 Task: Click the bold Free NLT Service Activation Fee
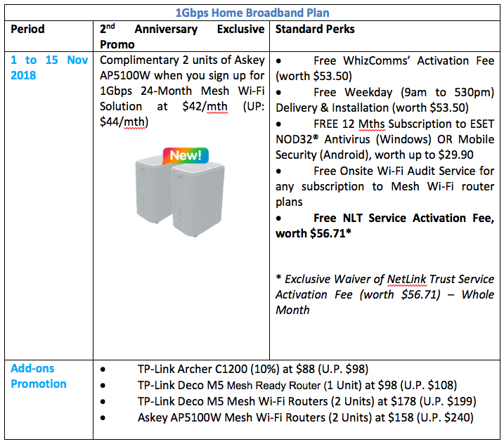tap(384, 226)
